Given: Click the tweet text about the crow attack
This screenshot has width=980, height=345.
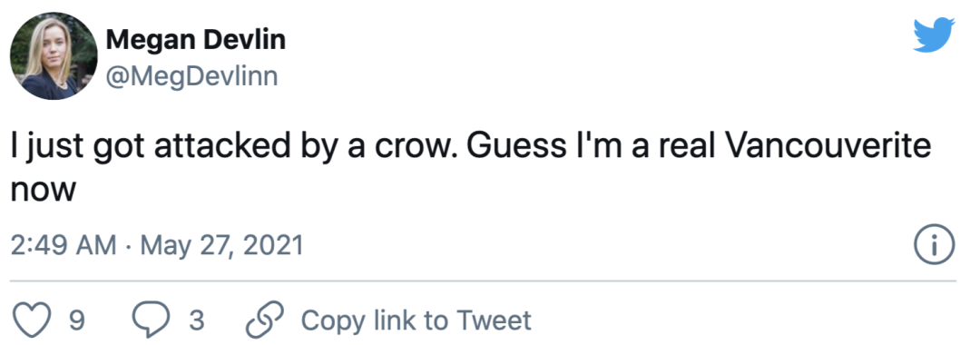Looking at the screenshot, I should pos(471,167).
